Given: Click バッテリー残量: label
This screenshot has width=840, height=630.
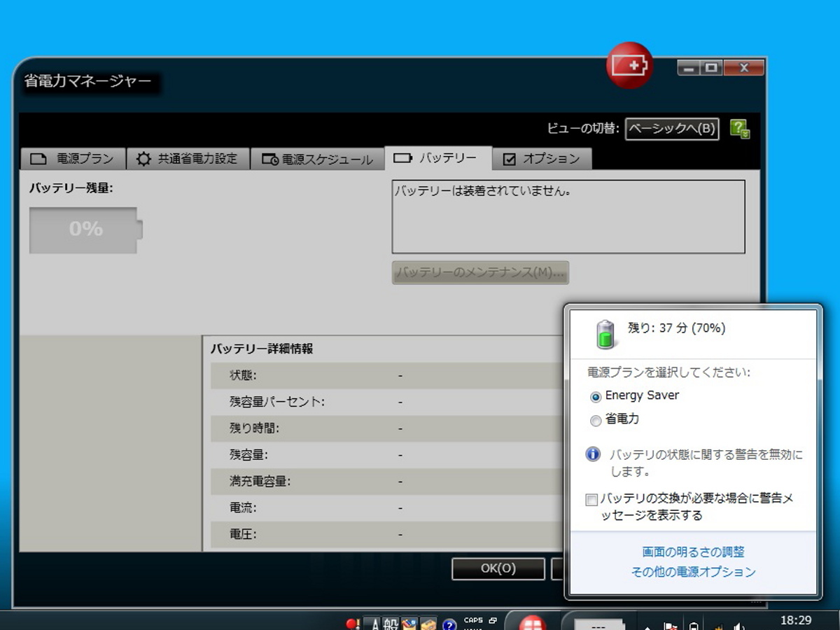Looking at the screenshot, I should pos(71,188).
